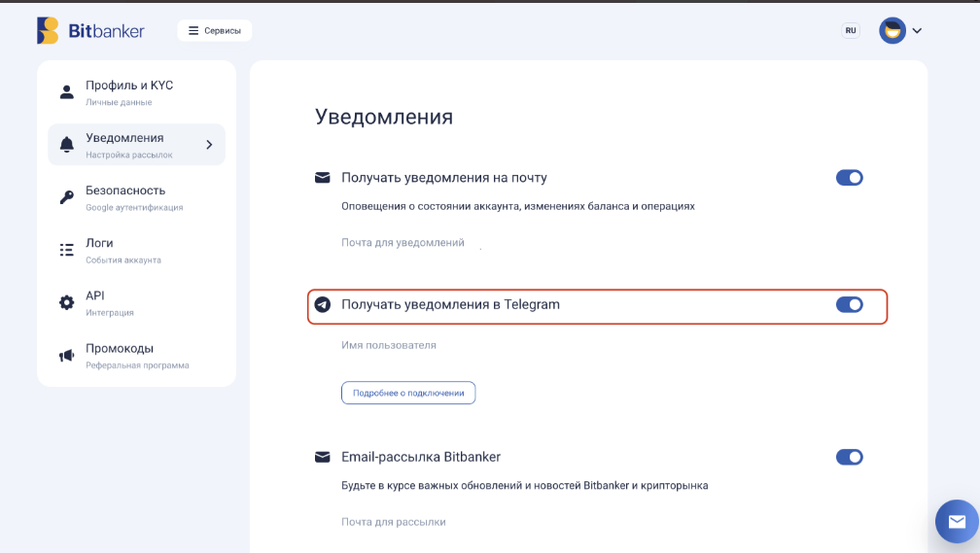
Task: Click the person icon beside Профиль и KYC
Action: coord(66,92)
